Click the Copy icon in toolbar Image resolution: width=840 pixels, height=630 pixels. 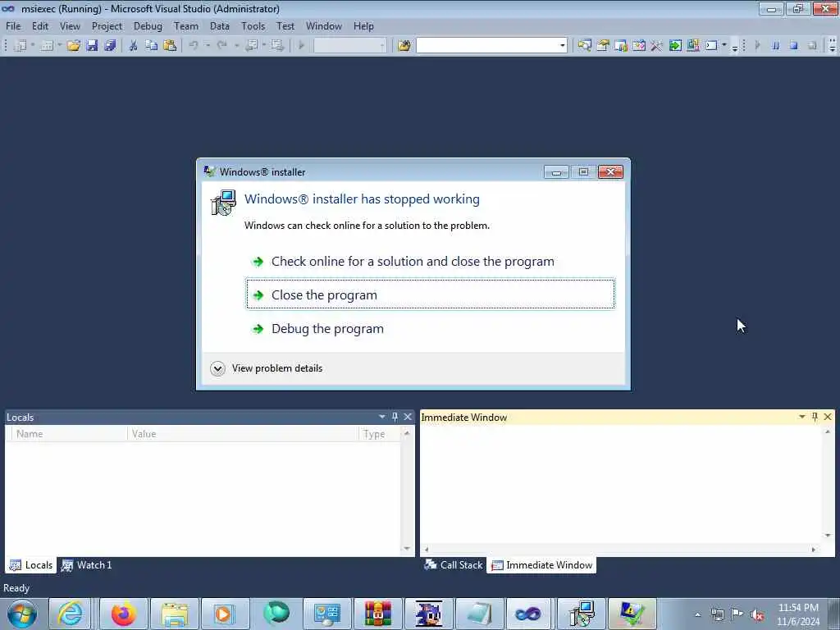[x=152, y=46]
